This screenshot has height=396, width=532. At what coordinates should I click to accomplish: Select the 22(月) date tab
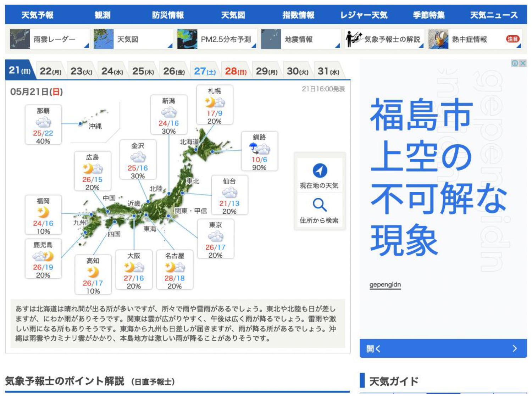[50, 71]
